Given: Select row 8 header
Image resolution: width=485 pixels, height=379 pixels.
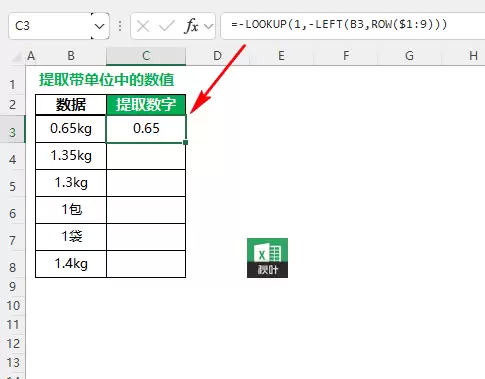Looking at the screenshot, I should [x=12, y=264].
